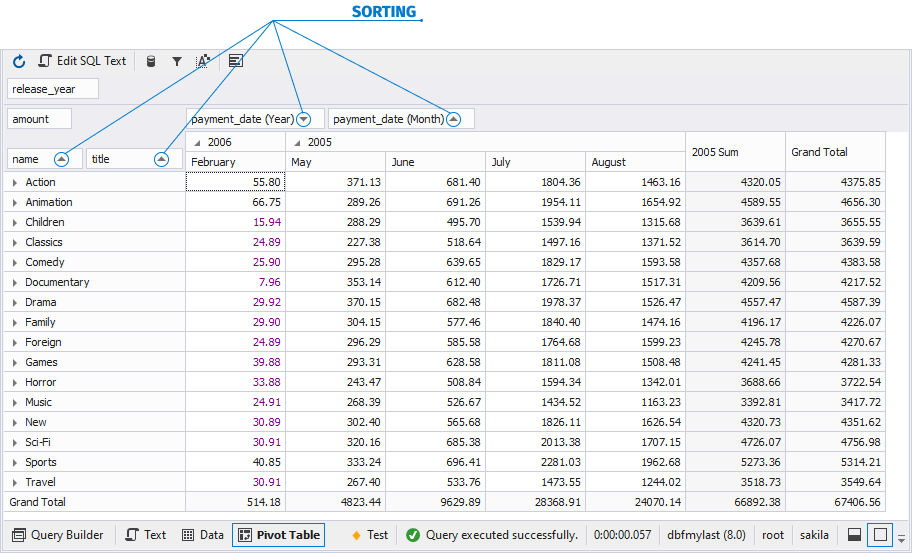Click the May column header

click(336, 162)
